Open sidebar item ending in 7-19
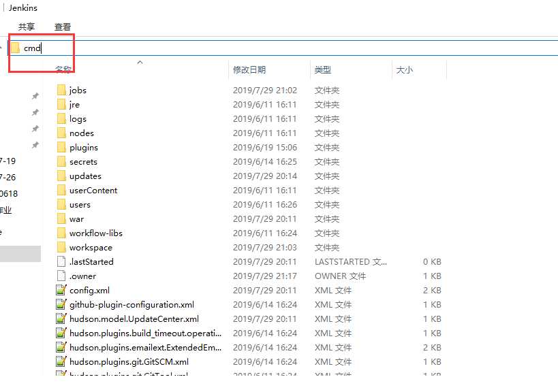 [x=7, y=161]
